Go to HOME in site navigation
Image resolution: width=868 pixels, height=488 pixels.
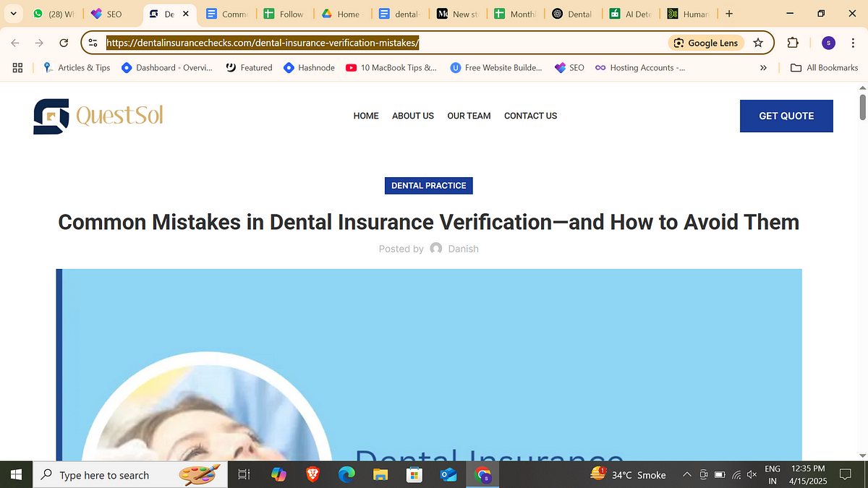(x=366, y=116)
